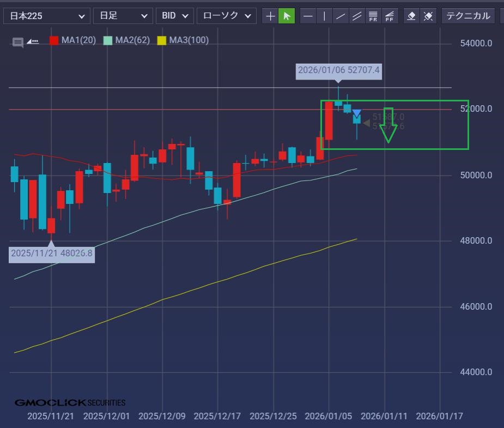Toggle the chart comment bubble icon
Screen dimensions: 504x428
click(18, 41)
